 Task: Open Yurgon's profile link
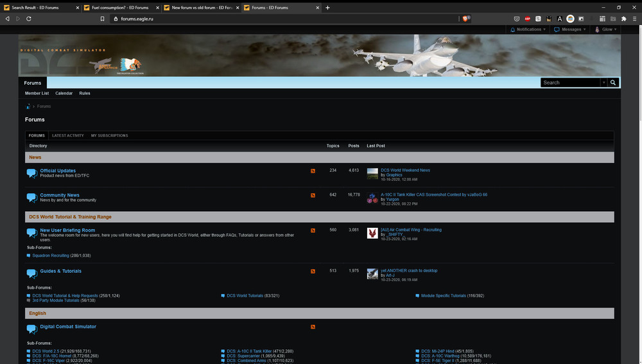(392, 200)
